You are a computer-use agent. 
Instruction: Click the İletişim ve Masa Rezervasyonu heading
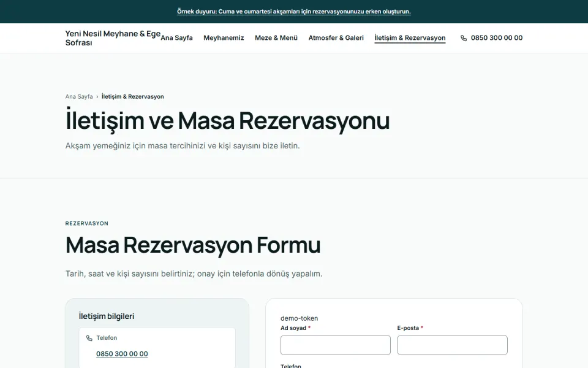point(228,121)
